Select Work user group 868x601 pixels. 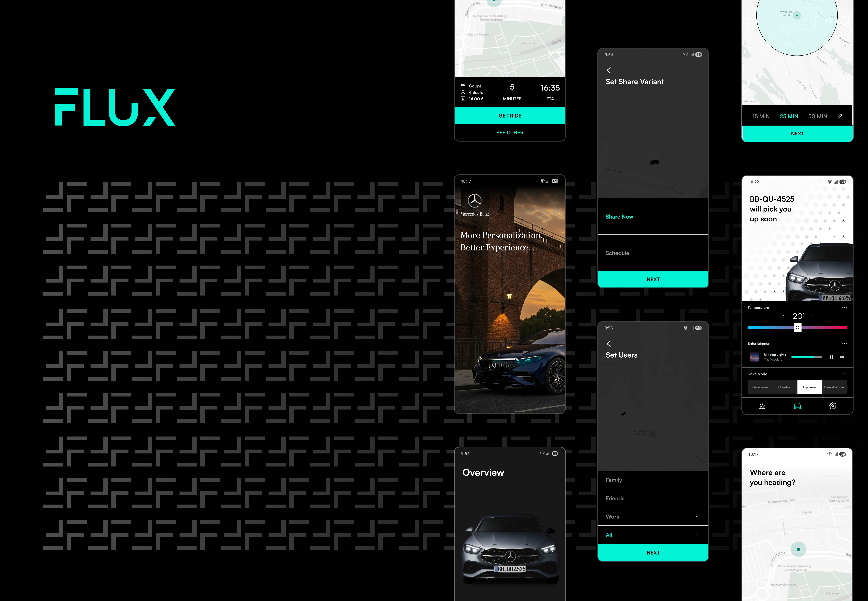click(x=653, y=517)
